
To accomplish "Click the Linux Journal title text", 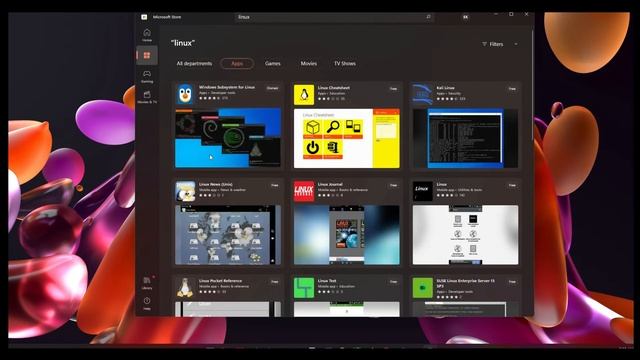I will (330, 184).
